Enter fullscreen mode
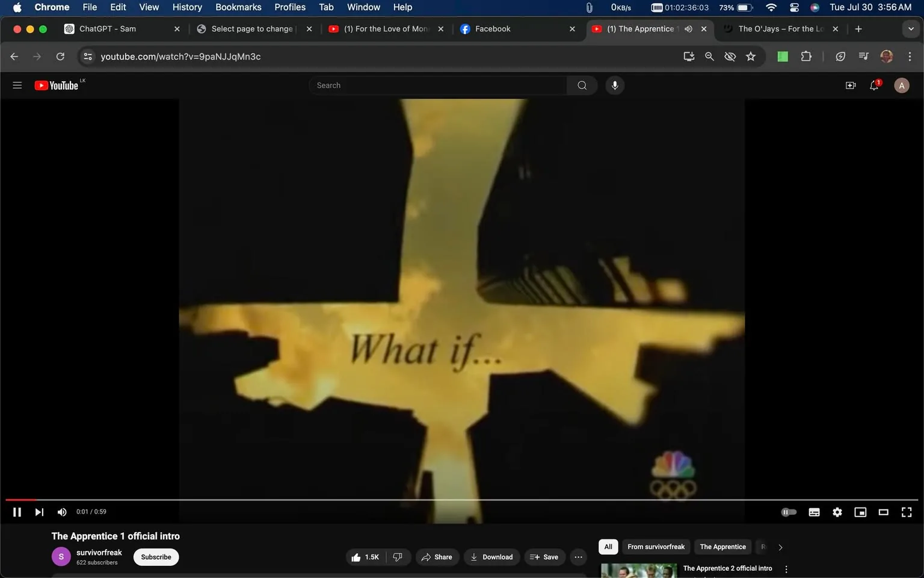924x578 pixels. coord(906,512)
